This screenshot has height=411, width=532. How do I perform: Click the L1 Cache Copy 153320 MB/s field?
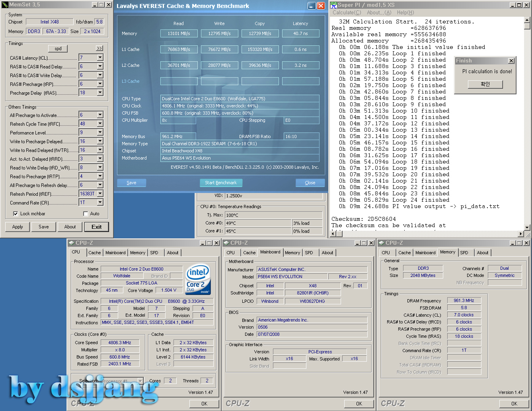(x=260, y=49)
